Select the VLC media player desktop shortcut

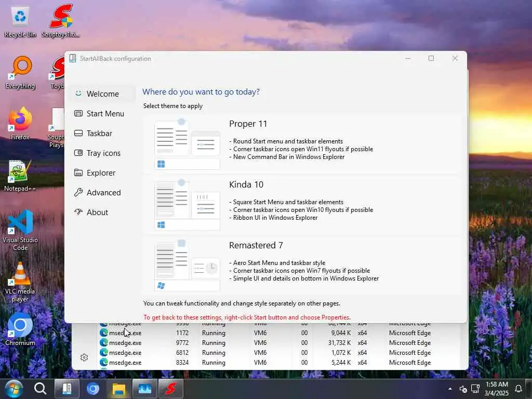click(x=20, y=282)
